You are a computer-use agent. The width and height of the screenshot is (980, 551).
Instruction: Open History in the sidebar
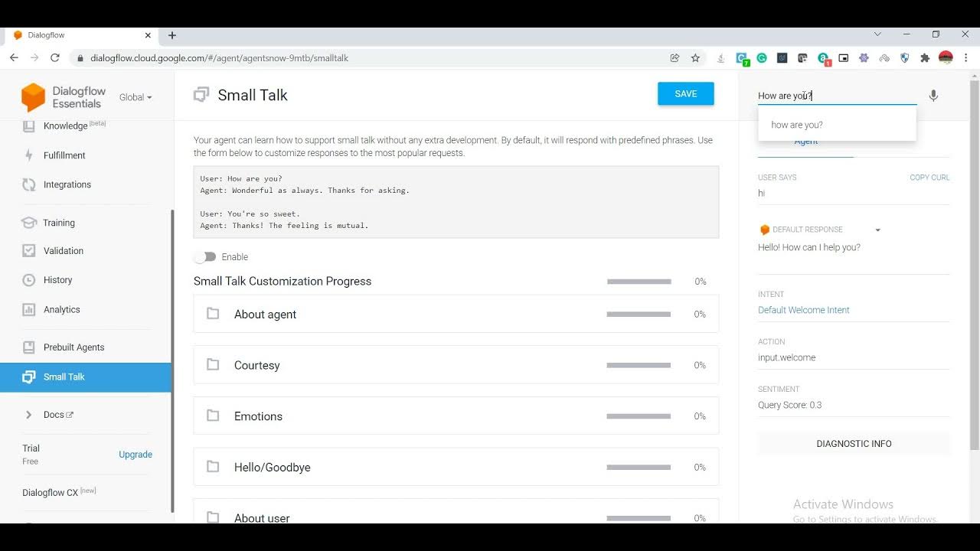click(x=57, y=280)
